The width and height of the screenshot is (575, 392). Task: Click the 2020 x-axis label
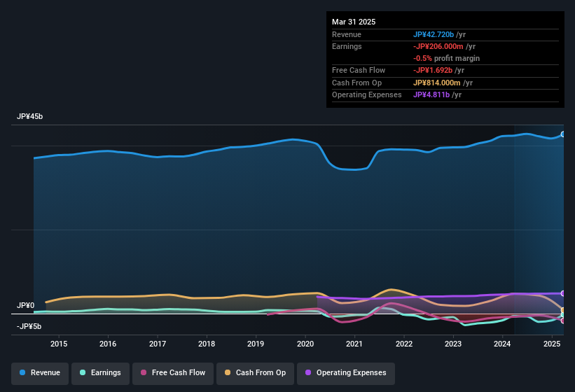click(305, 344)
